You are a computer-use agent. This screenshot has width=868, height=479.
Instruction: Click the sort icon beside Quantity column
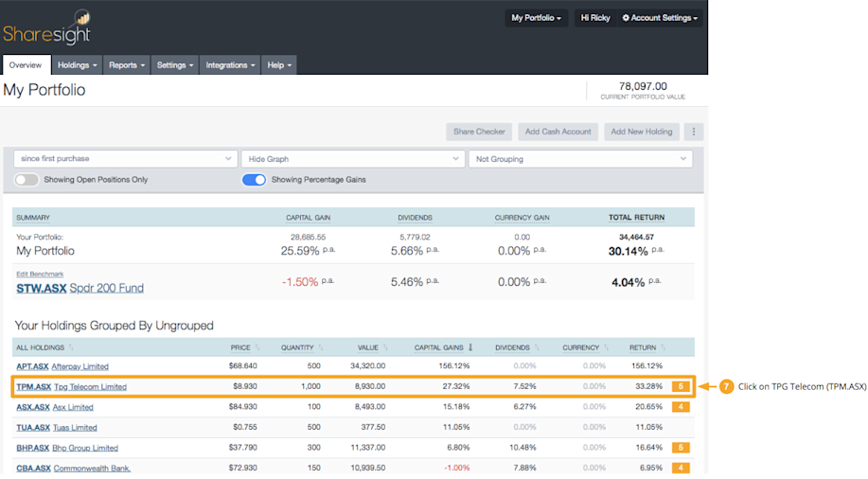(x=322, y=347)
